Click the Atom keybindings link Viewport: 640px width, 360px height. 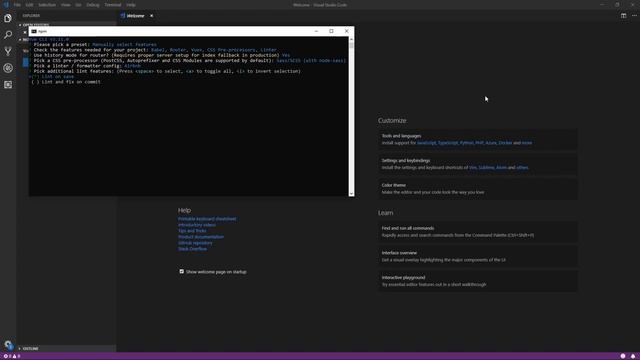pos(501,167)
